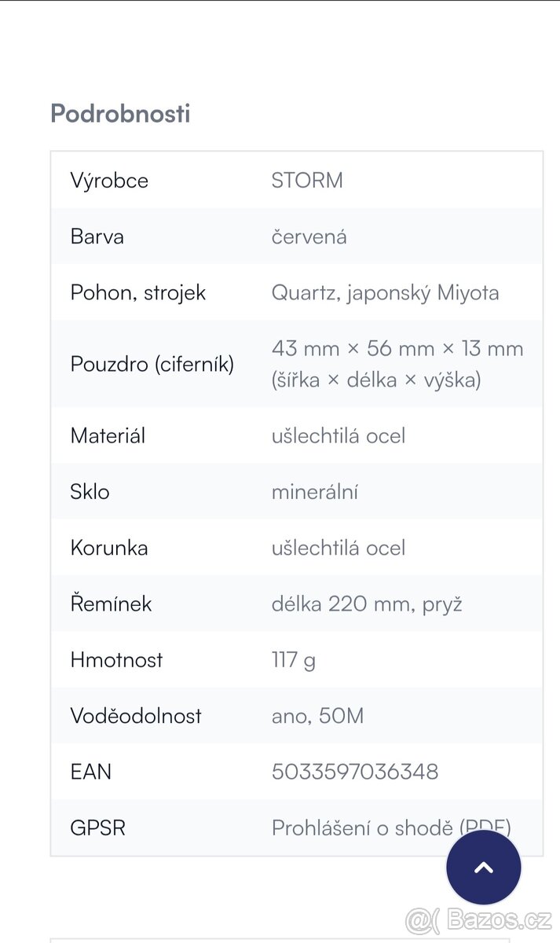Click the Podrobnosti heading

120,113
